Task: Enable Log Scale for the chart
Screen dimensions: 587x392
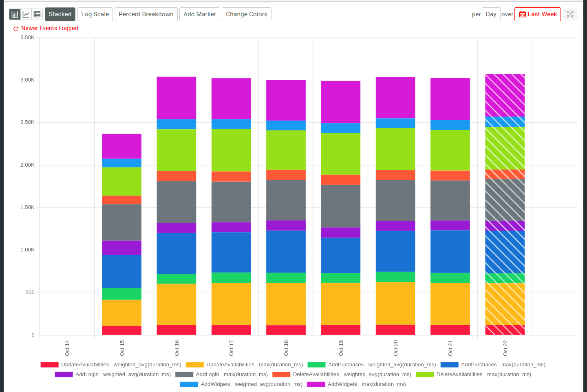Action: tap(95, 14)
